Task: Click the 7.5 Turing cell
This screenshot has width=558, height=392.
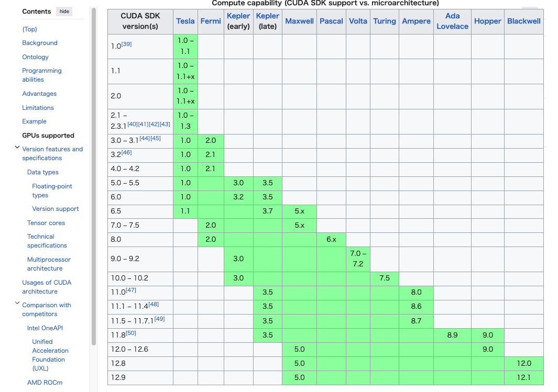Action: [385, 278]
